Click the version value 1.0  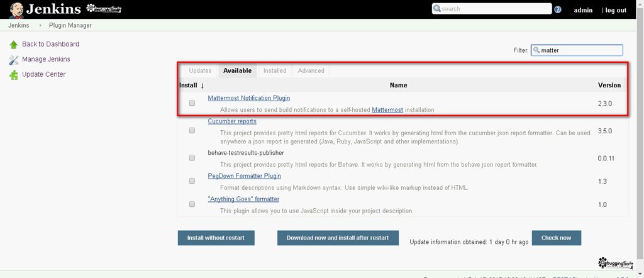click(602, 204)
